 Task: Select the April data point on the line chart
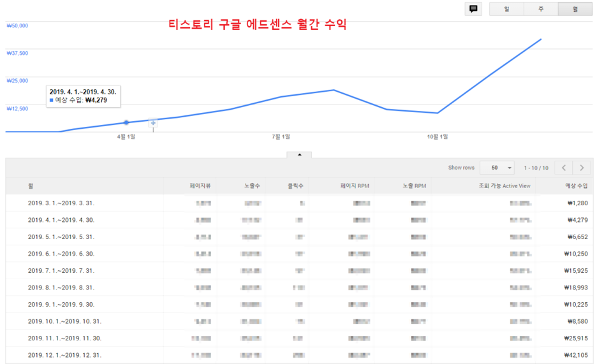point(126,122)
